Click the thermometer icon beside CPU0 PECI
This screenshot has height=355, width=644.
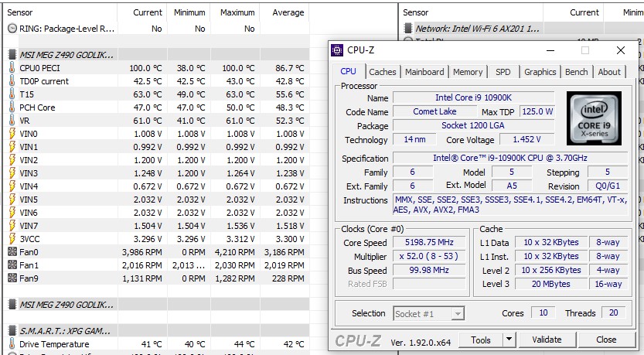pos(12,68)
